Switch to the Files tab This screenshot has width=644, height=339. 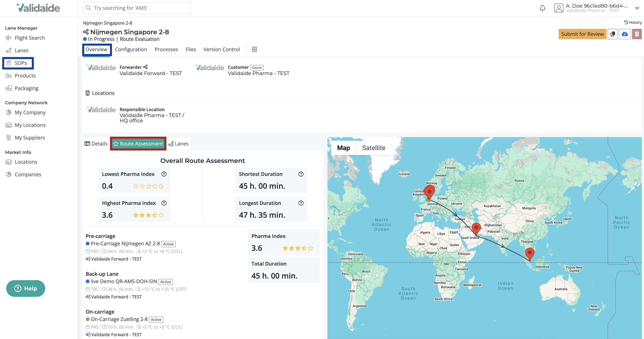pos(190,49)
